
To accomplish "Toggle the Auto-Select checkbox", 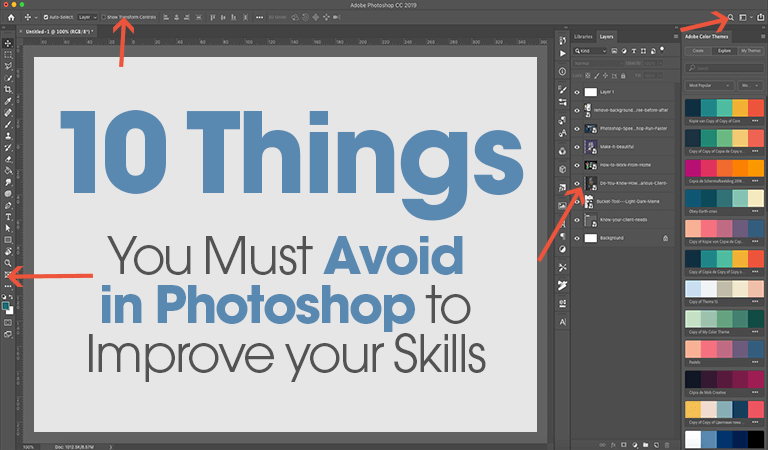I will pyautogui.click(x=46, y=17).
